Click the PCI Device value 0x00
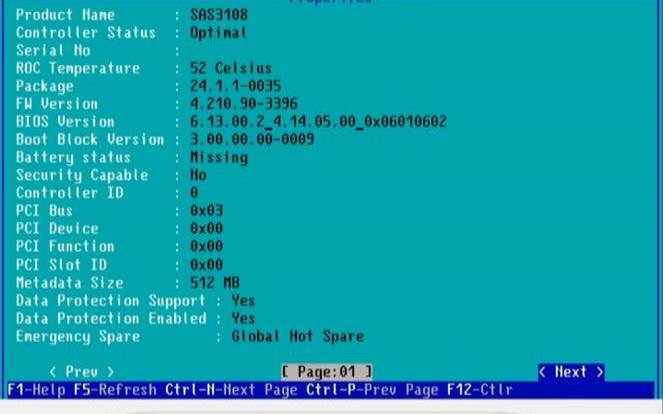Screen dimensions: 663x414 click(206, 228)
